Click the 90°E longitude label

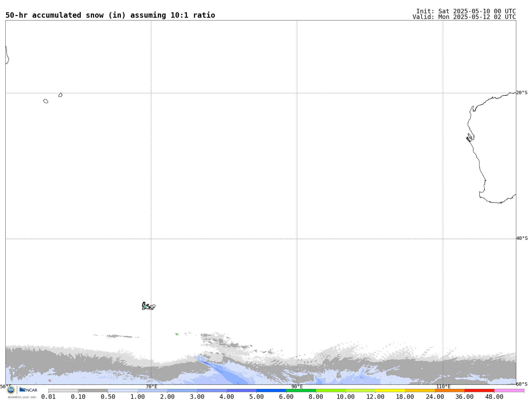297,386
